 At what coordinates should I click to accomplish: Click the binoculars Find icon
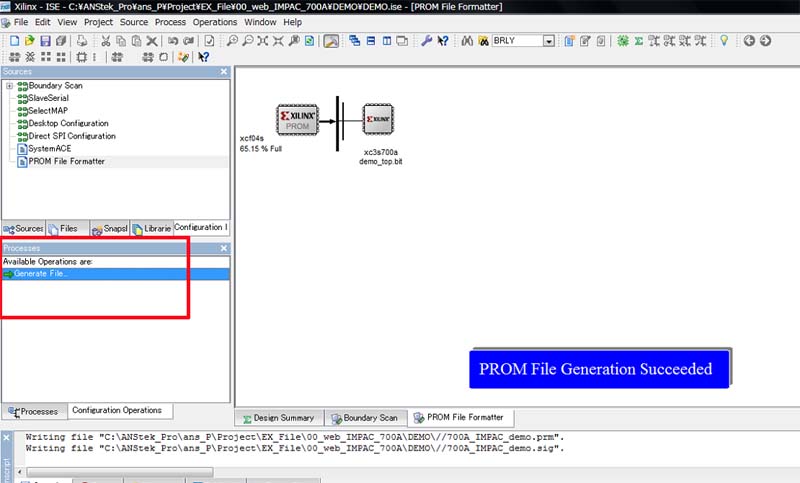point(467,41)
